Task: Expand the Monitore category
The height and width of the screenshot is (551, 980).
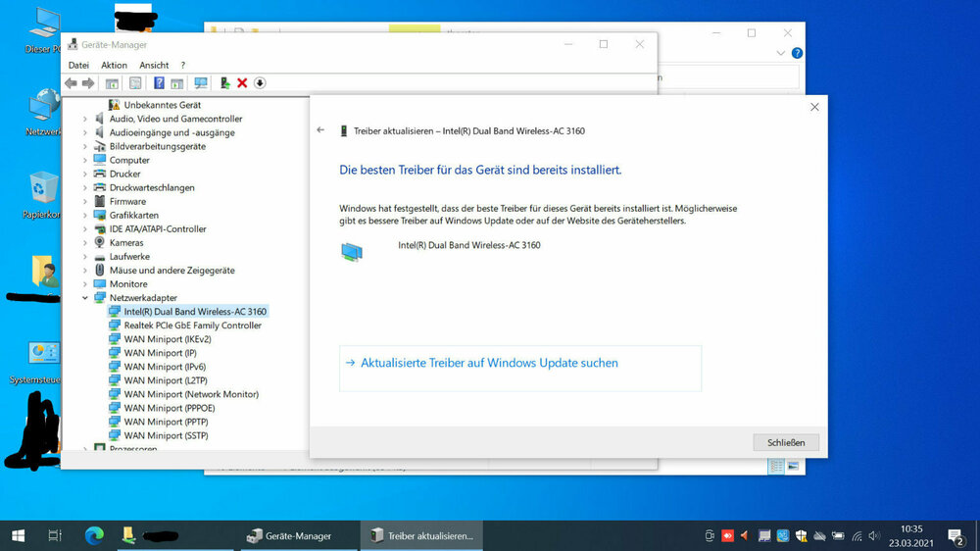Action: [85, 284]
